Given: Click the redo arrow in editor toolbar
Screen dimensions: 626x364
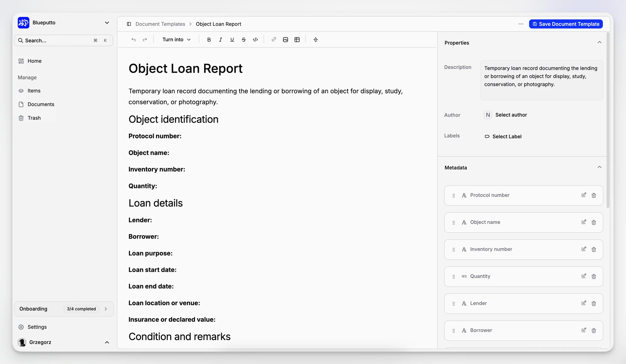Looking at the screenshot, I should [145, 40].
